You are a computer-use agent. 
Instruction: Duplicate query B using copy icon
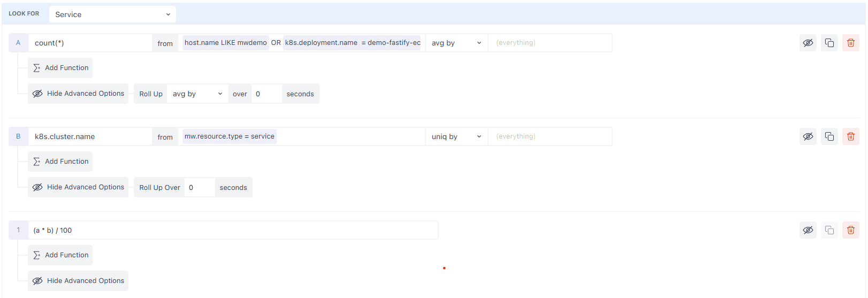click(x=829, y=136)
